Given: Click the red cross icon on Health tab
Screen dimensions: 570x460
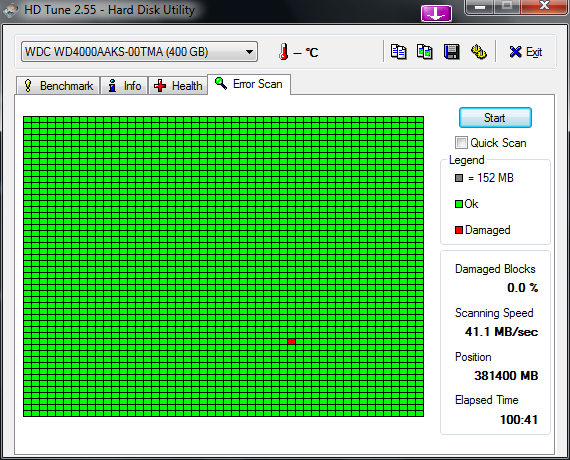Looking at the screenshot, I should 160,86.
